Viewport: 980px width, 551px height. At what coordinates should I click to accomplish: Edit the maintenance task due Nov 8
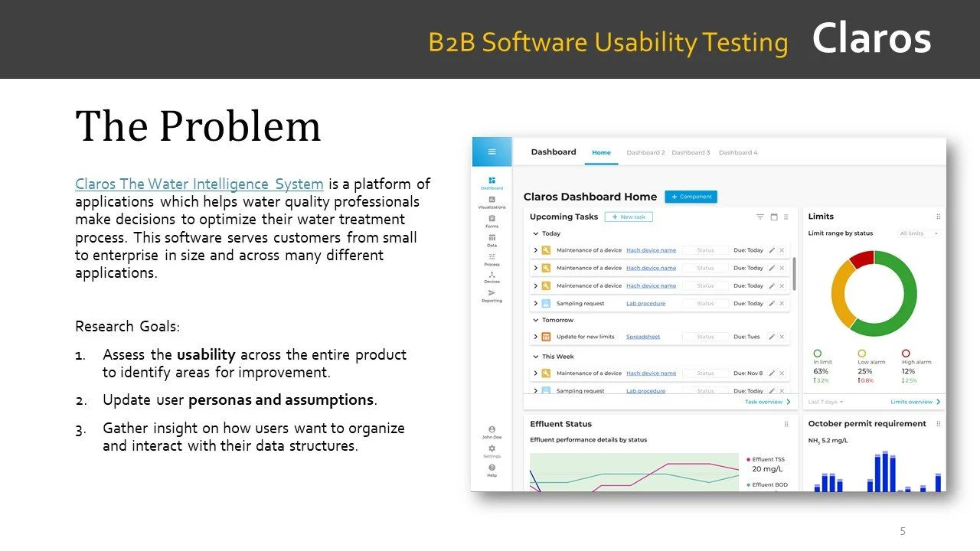(x=772, y=373)
